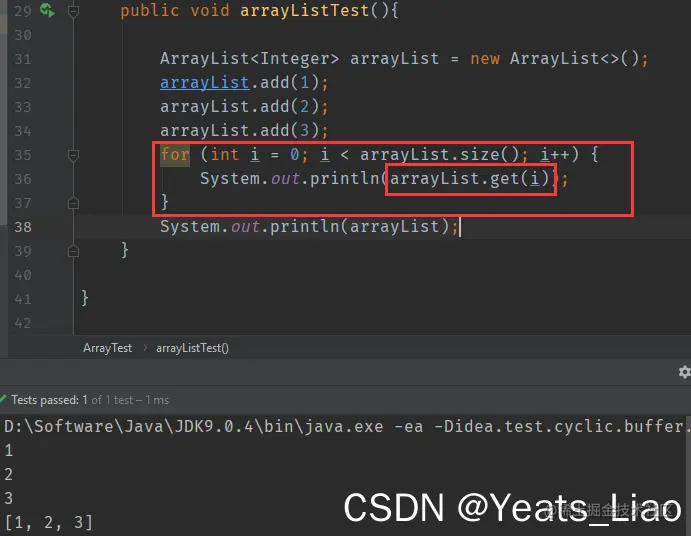The image size is (691, 536).
Task: Click line number 42 in the gutter
Action: tap(23, 323)
